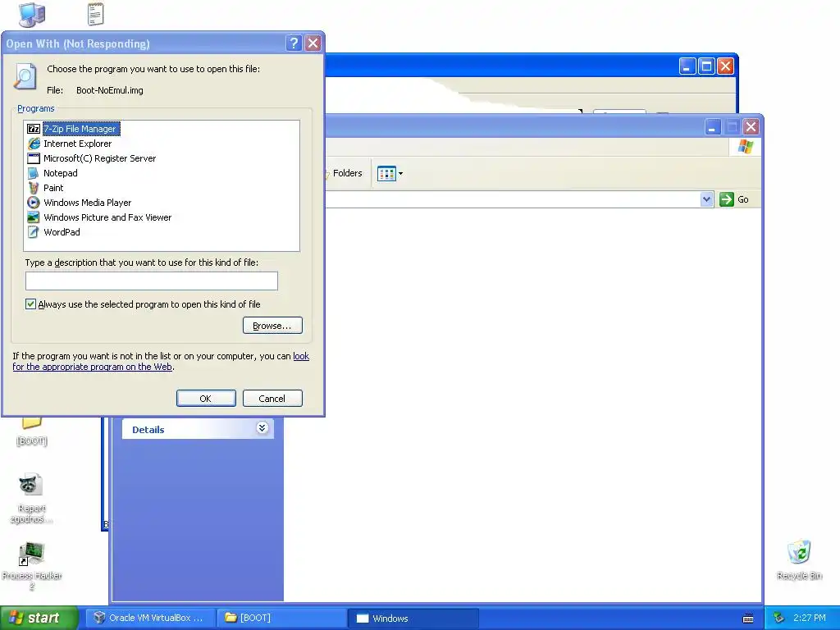Select Paint from the programs list
The width and height of the screenshot is (840, 630).
53,188
